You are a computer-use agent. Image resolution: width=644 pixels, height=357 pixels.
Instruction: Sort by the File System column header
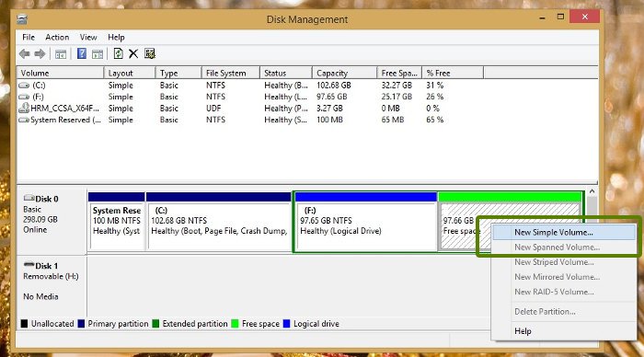230,73
